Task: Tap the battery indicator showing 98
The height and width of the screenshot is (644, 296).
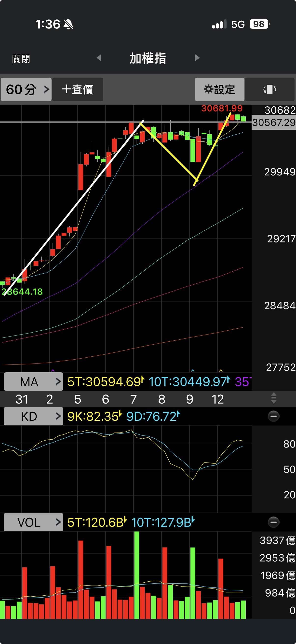Action: pos(259,24)
